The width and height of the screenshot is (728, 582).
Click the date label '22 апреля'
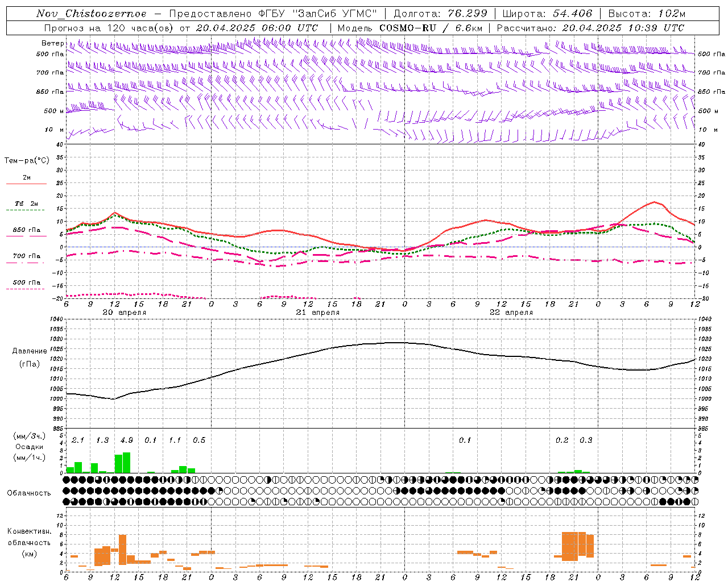pos(511,313)
